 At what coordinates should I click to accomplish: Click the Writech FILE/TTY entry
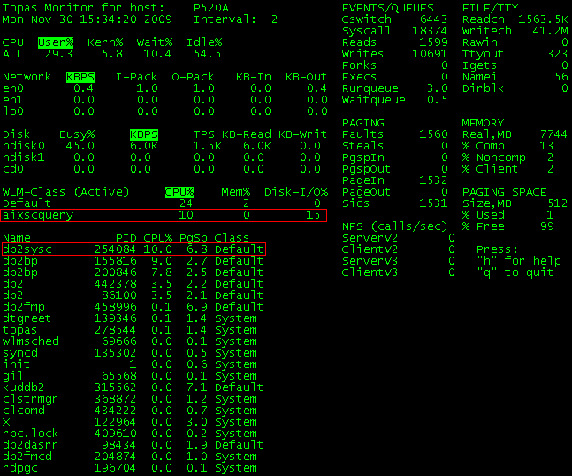[515, 31]
